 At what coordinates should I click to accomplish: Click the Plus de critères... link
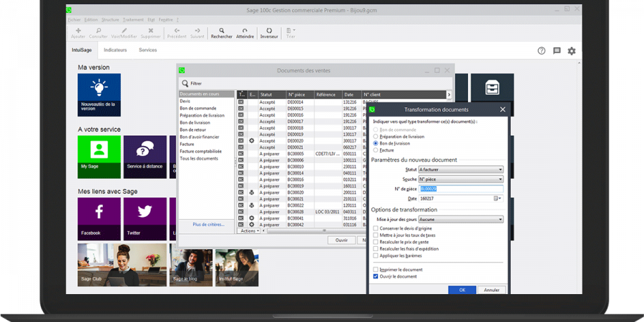pyautogui.click(x=209, y=225)
